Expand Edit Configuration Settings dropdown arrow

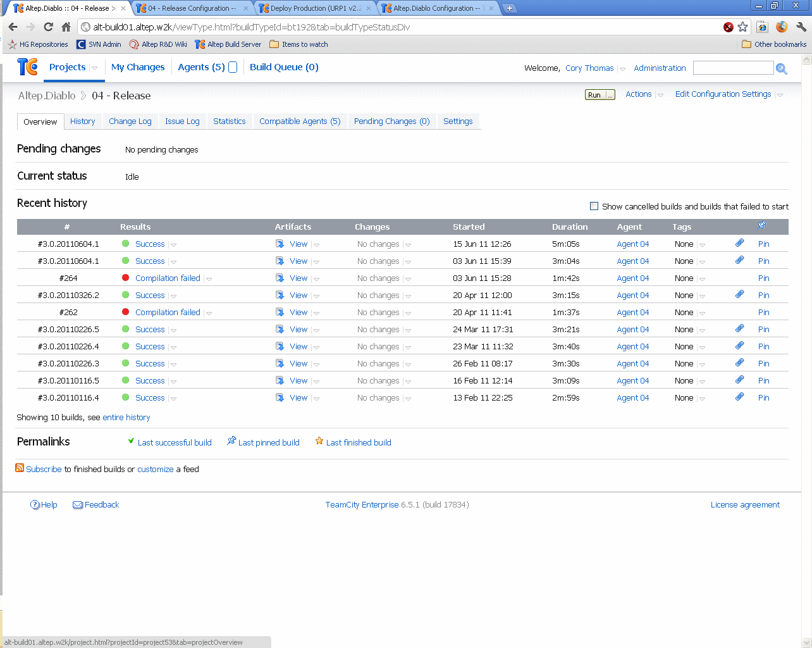coord(780,95)
